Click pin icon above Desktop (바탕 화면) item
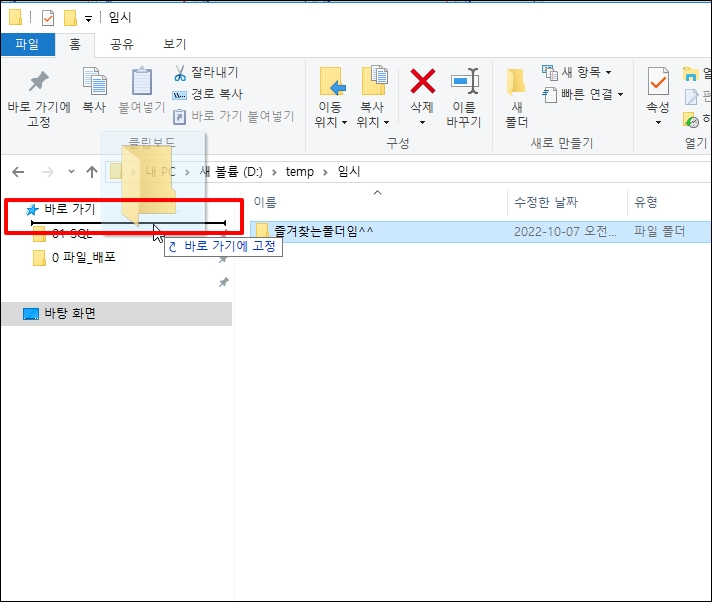The image size is (712, 602). [x=223, y=282]
